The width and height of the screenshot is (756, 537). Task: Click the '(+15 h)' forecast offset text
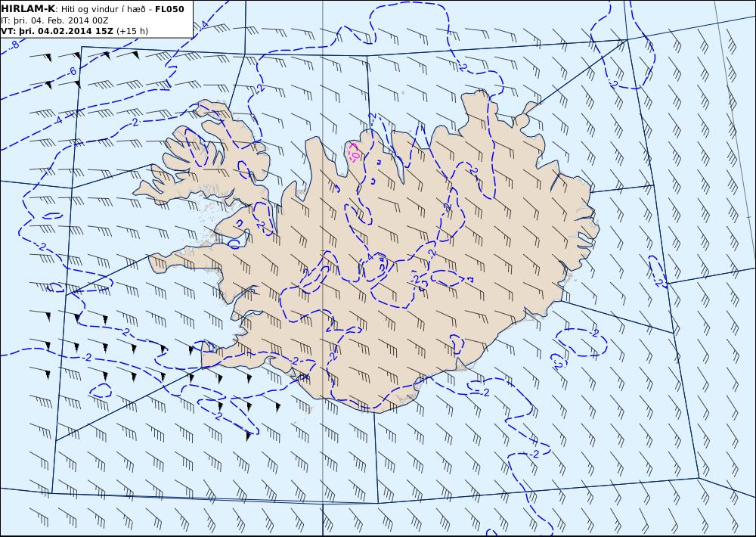[132, 31]
